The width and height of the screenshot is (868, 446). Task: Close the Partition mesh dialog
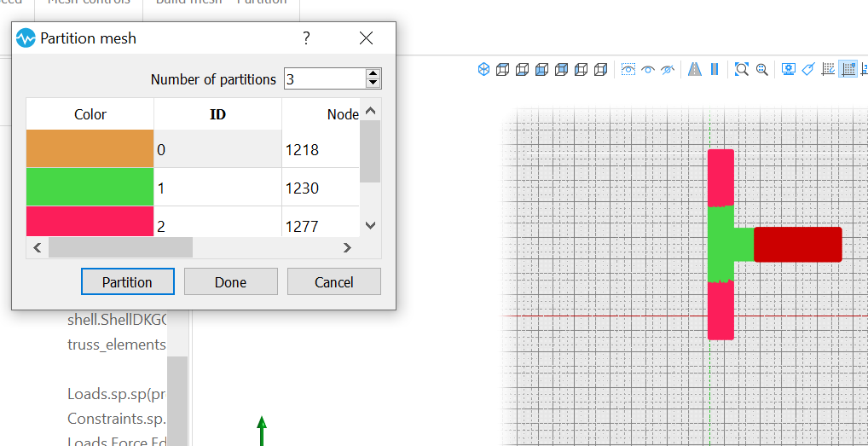point(366,38)
